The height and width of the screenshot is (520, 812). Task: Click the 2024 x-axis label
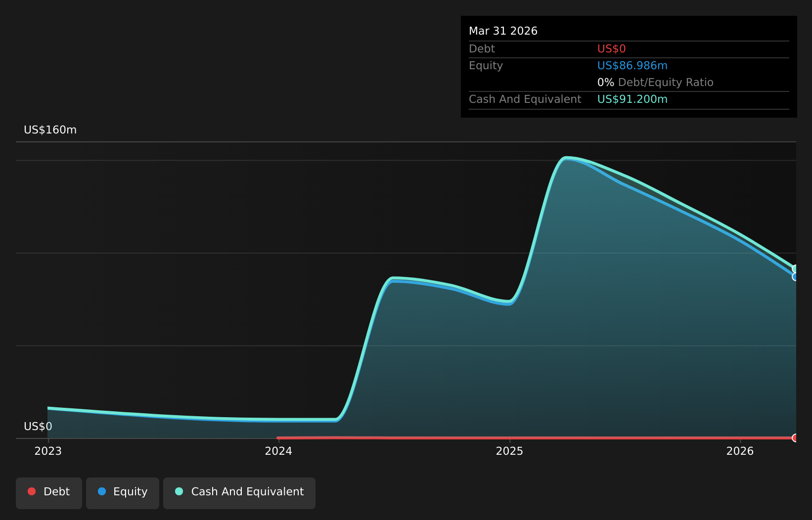tap(278, 451)
